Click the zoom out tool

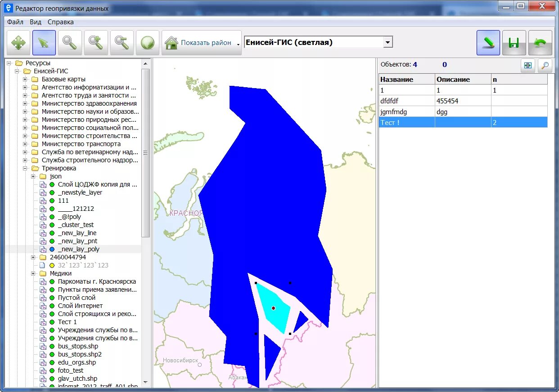coord(122,43)
